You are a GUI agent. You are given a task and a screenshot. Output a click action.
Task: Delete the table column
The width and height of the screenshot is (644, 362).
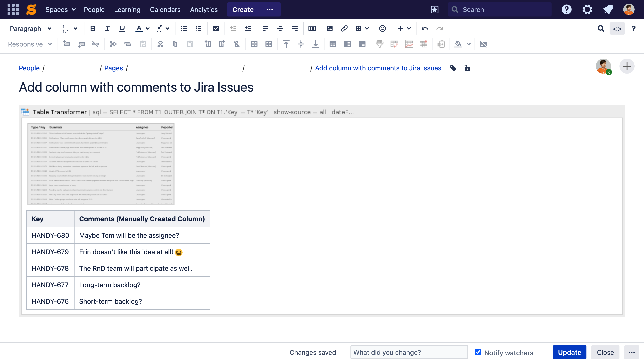(236, 44)
